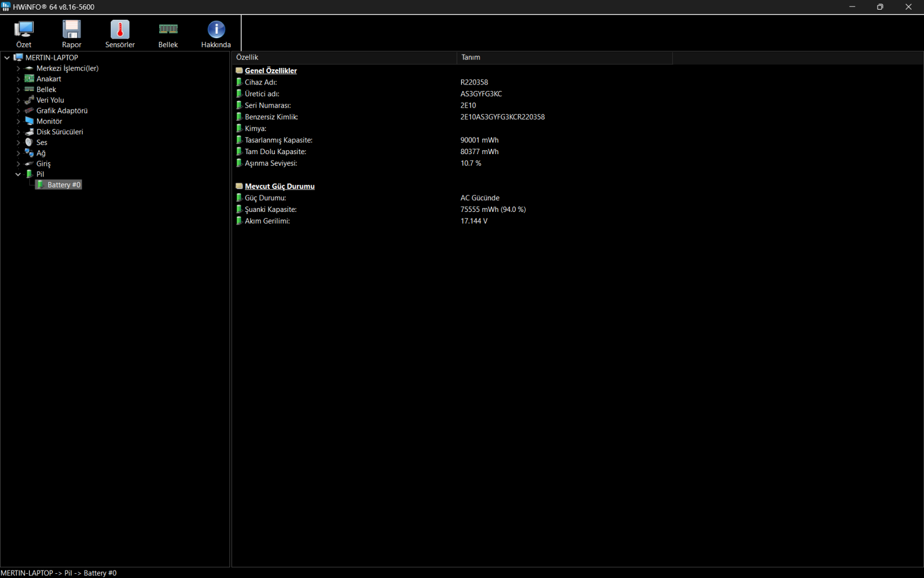
Task: Collapse the Pil tree node
Action: pos(18,174)
